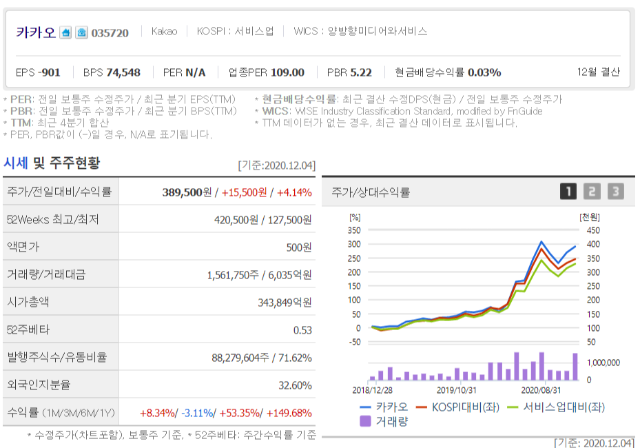Click the [천원] right axis unit label
The image size is (640, 448).
tap(589, 217)
